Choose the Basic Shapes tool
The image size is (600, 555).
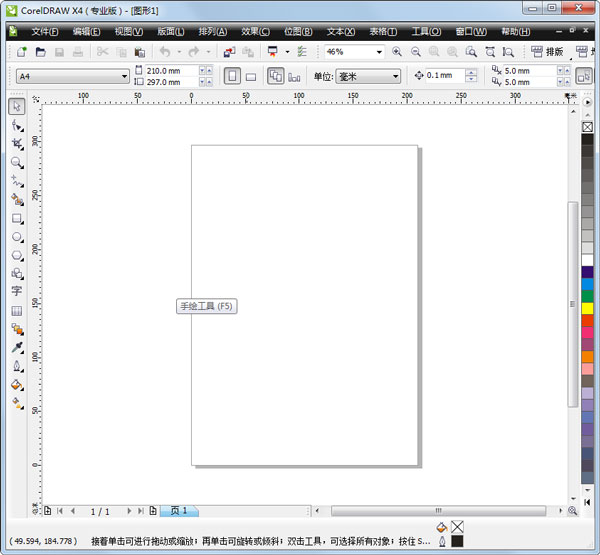click(x=17, y=274)
